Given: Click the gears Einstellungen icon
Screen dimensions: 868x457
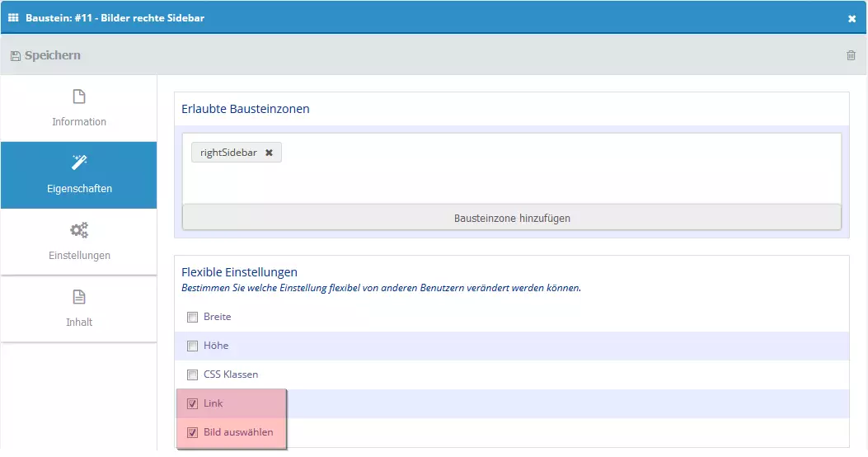Looking at the screenshot, I should [x=79, y=230].
